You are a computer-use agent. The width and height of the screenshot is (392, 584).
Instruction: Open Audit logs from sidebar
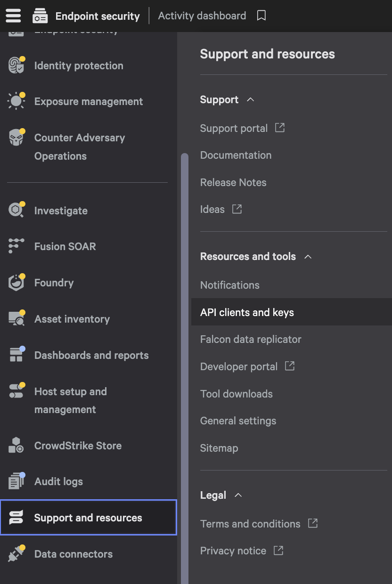tap(58, 481)
